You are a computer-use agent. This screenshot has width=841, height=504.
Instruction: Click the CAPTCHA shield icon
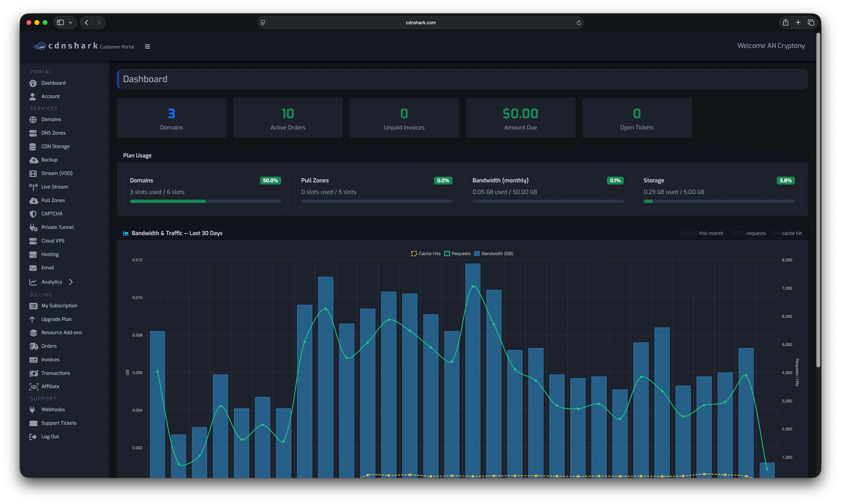pyautogui.click(x=33, y=214)
